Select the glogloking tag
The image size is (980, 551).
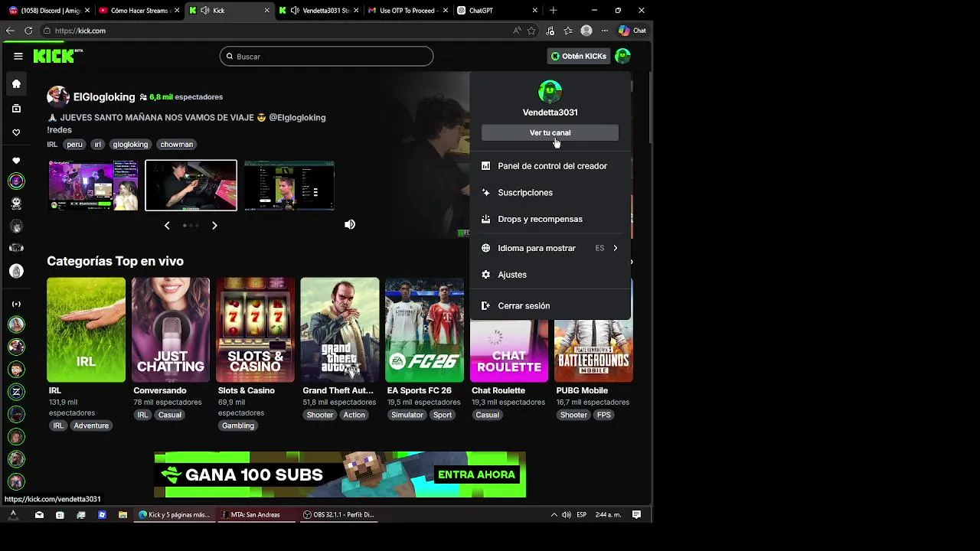pos(130,144)
